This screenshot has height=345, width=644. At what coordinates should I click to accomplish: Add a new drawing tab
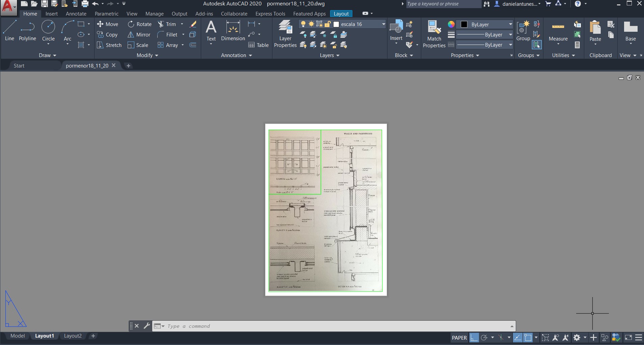pos(128,65)
